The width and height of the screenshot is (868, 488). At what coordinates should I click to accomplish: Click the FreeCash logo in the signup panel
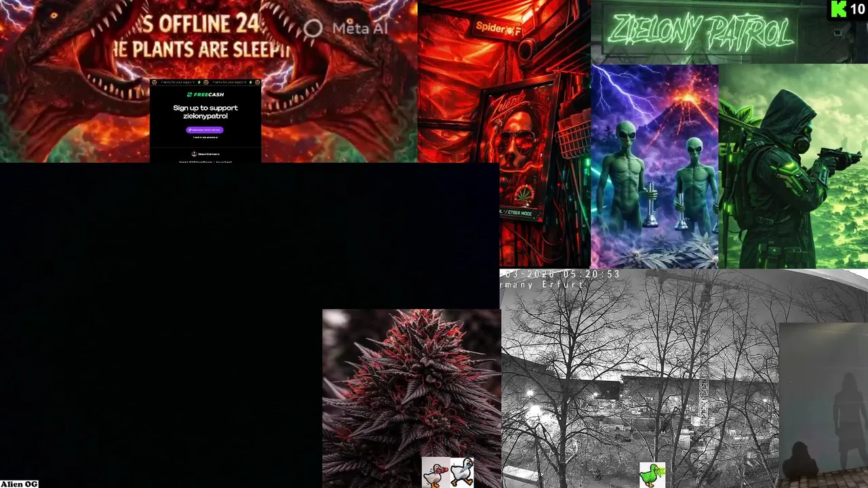coord(205,95)
